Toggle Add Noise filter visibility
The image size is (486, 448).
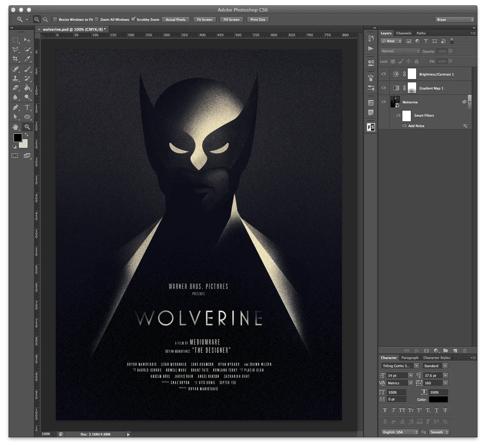coord(404,126)
